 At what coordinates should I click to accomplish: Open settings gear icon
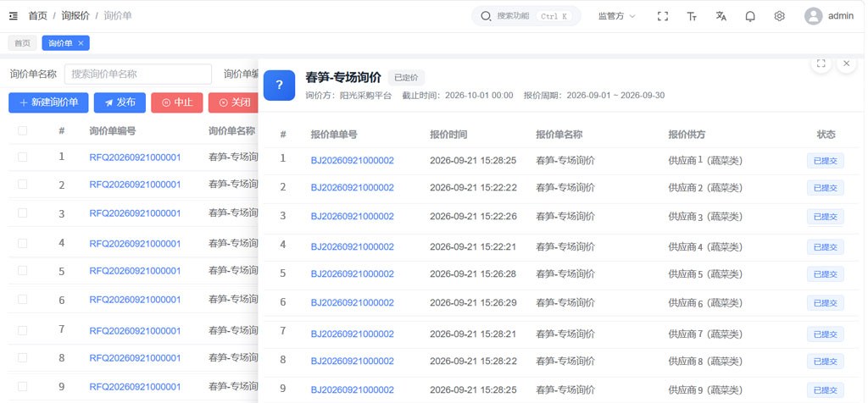780,16
